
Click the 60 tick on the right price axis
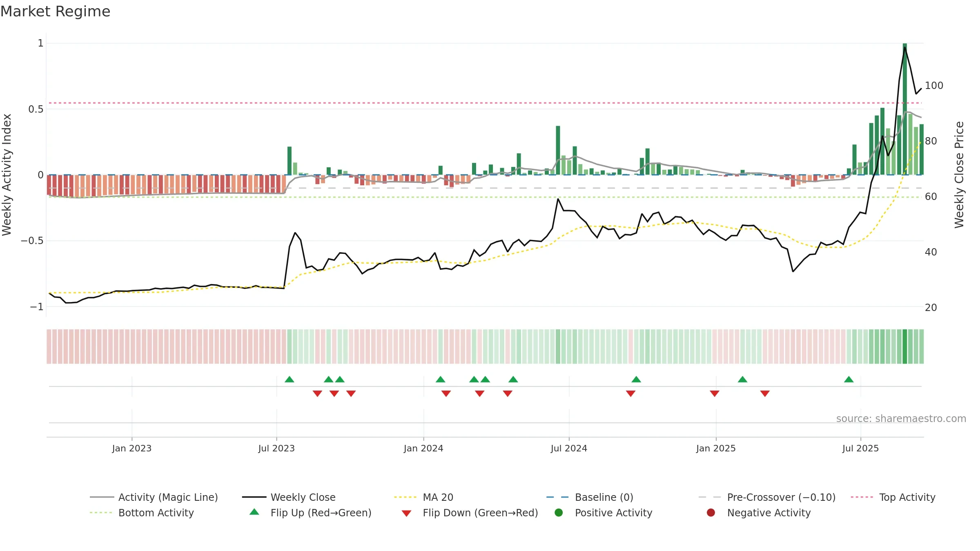(931, 197)
